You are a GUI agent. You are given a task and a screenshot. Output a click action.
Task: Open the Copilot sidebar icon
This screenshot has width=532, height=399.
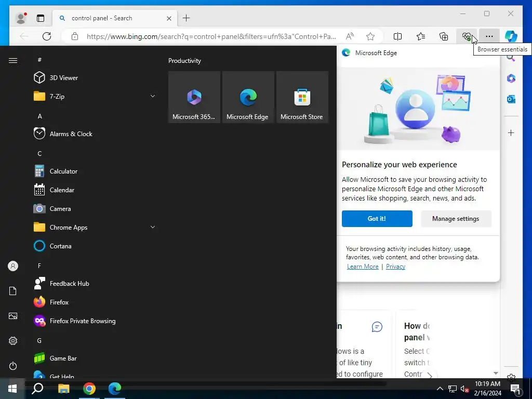(x=511, y=36)
